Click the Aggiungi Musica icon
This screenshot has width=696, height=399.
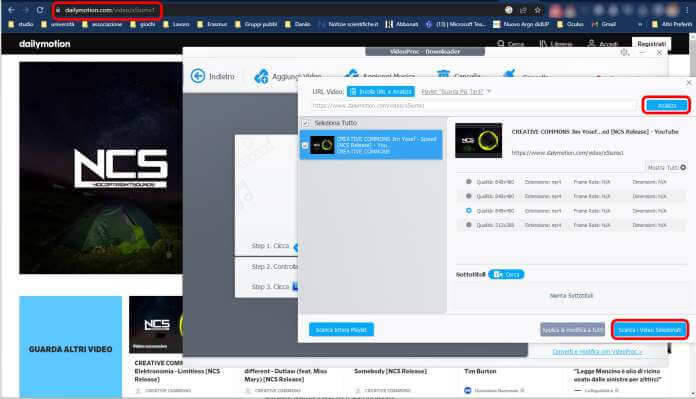coord(352,74)
